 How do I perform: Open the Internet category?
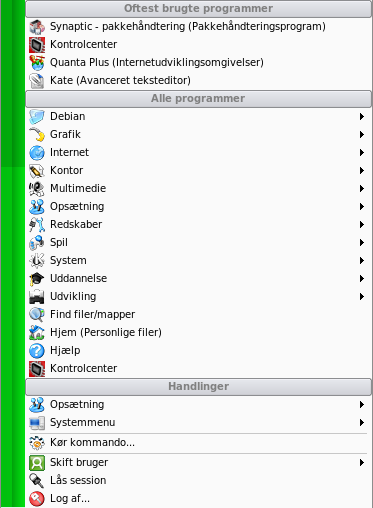(x=198, y=153)
